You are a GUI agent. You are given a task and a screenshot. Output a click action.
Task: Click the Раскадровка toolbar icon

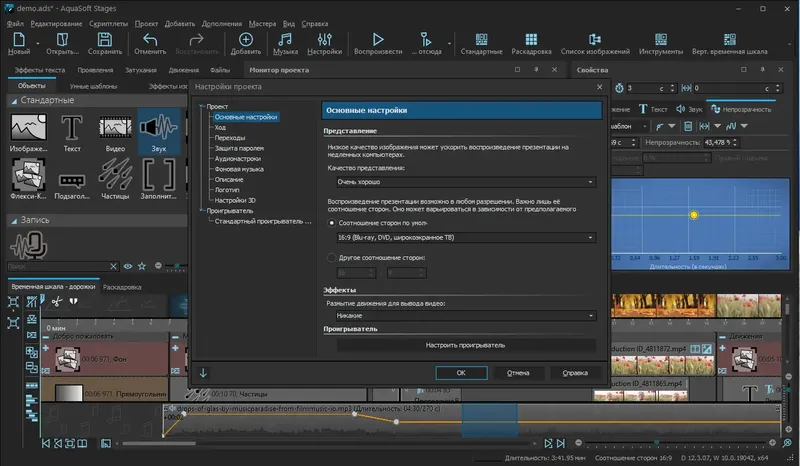tap(531, 40)
